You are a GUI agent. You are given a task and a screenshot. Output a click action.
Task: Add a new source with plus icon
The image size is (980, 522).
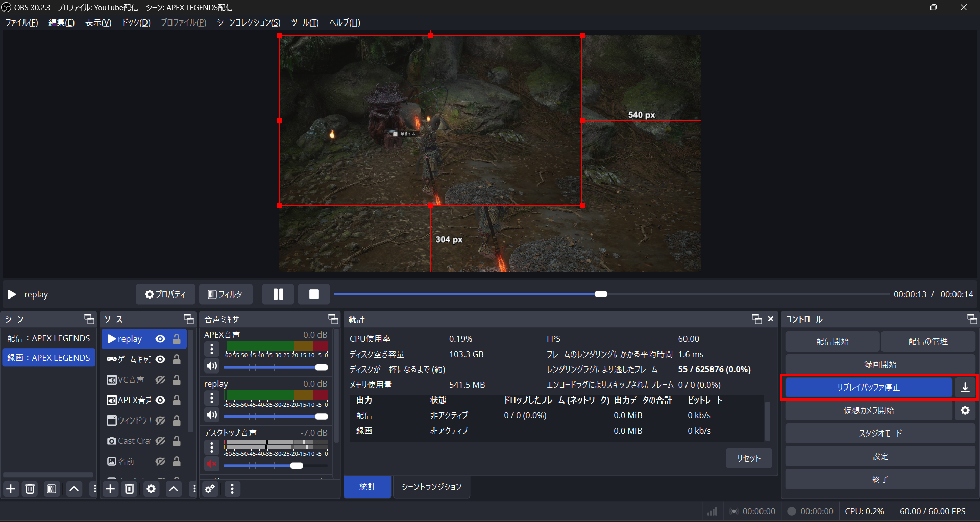(110, 489)
